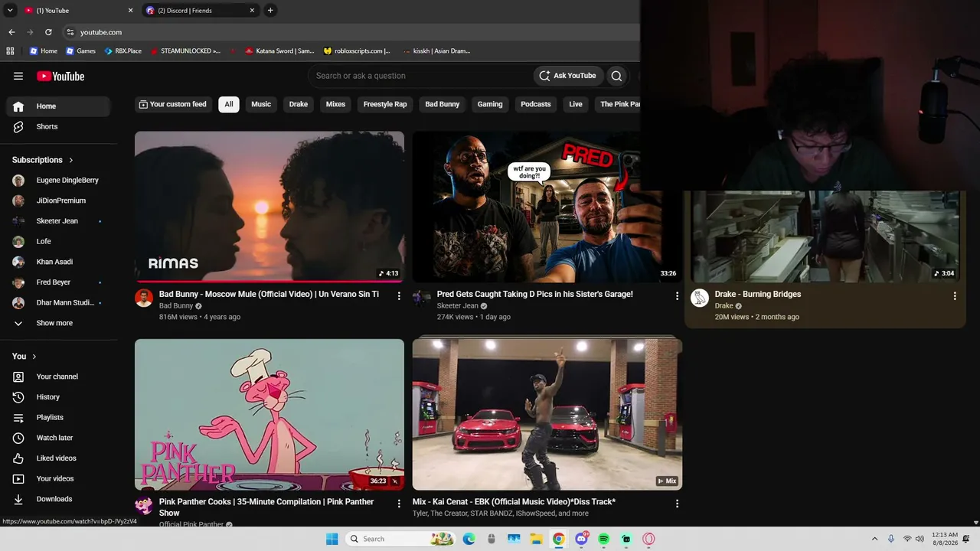The image size is (980, 551).
Task: Click the search magnifier button on YouTube
Action: pos(616,76)
